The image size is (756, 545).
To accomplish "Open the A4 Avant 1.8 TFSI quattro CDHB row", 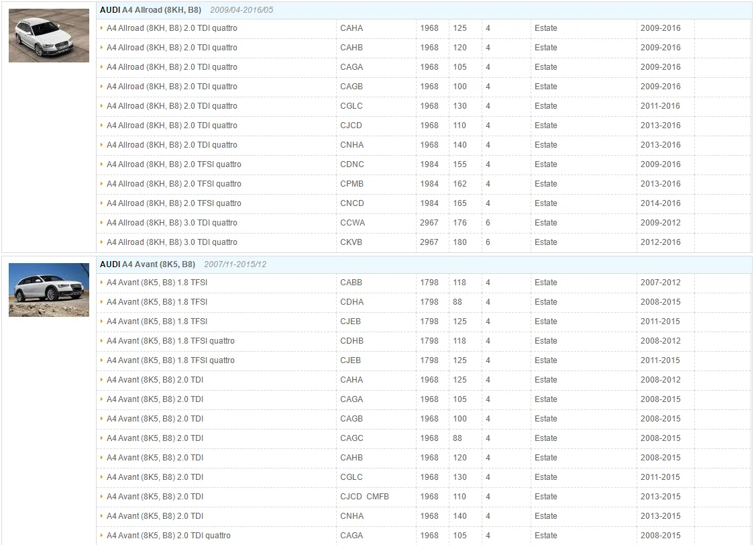I will click(424, 341).
